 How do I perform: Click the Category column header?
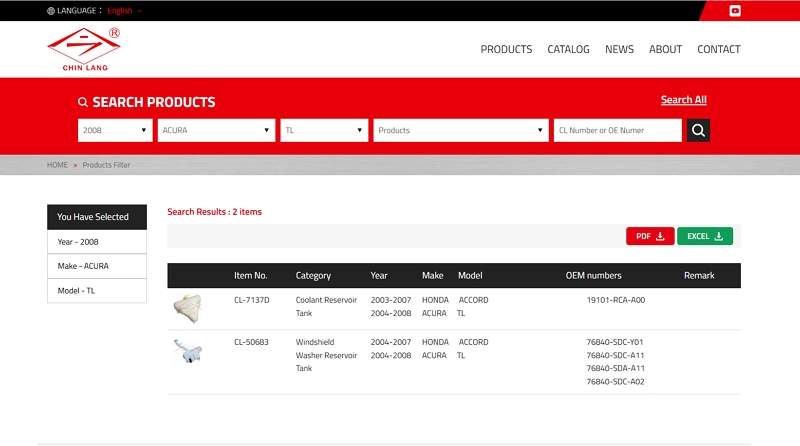pos(313,276)
